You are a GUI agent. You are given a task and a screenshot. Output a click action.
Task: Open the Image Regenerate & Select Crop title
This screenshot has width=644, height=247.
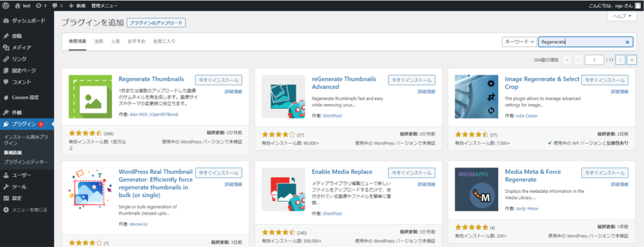click(x=541, y=83)
